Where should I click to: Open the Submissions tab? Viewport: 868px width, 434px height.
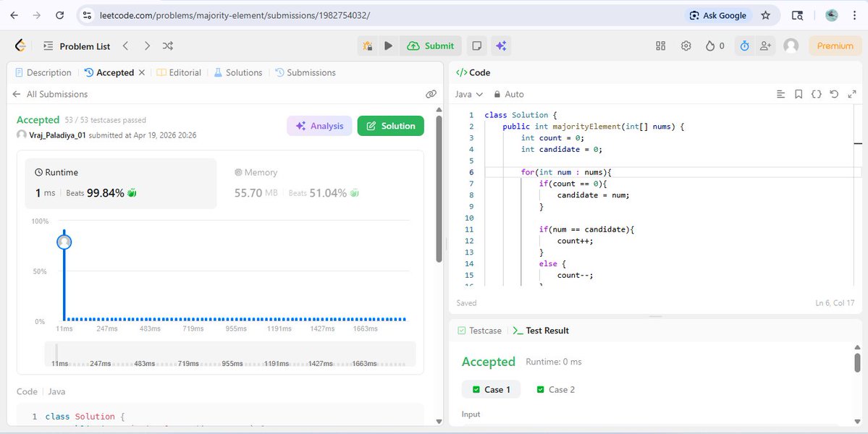[x=306, y=72]
